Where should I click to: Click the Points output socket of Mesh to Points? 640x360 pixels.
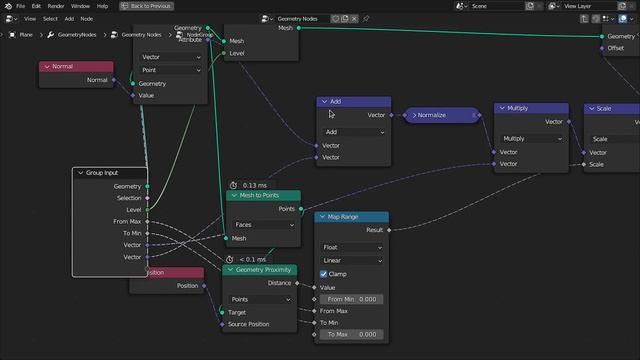[x=301, y=209]
